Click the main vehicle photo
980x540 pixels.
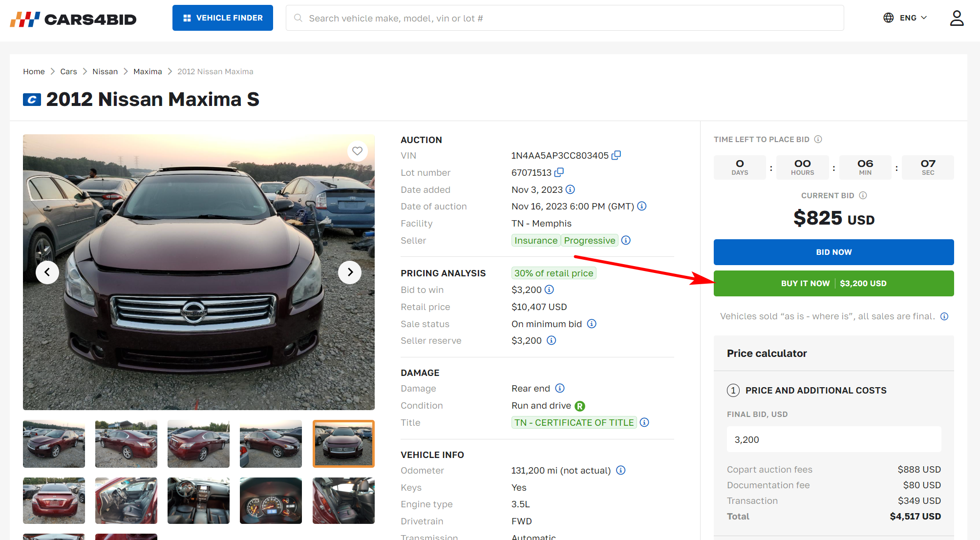[199, 272]
